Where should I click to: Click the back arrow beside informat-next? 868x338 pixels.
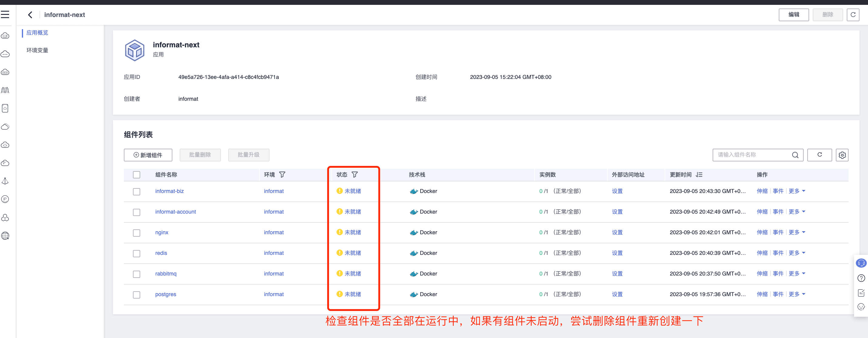[30, 15]
